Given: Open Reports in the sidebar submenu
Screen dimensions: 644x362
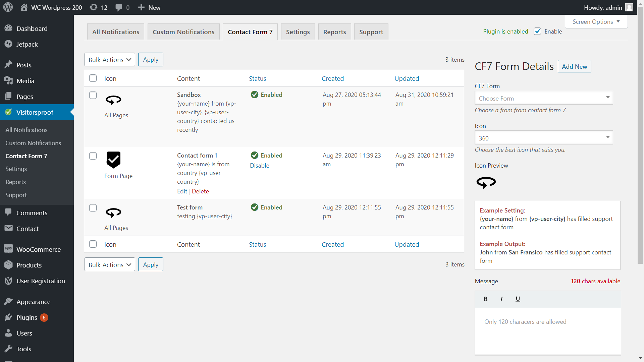Looking at the screenshot, I should pyautogui.click(x=15, y=182).
